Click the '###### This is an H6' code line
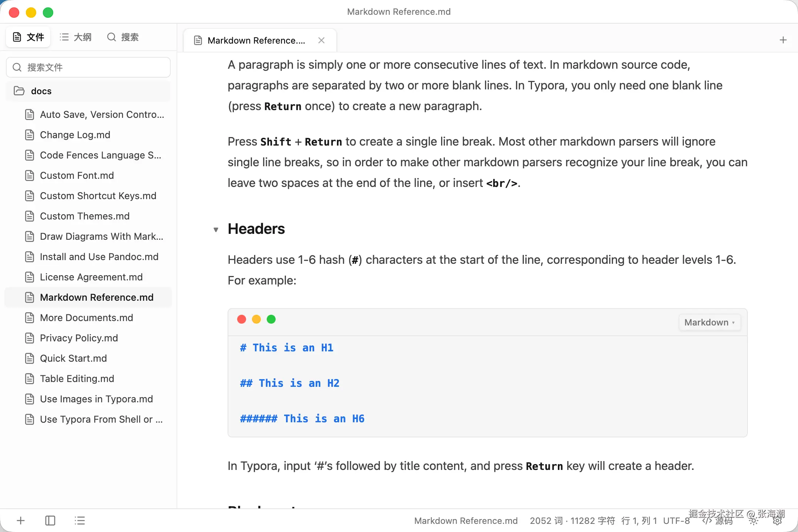 (302, 419)
